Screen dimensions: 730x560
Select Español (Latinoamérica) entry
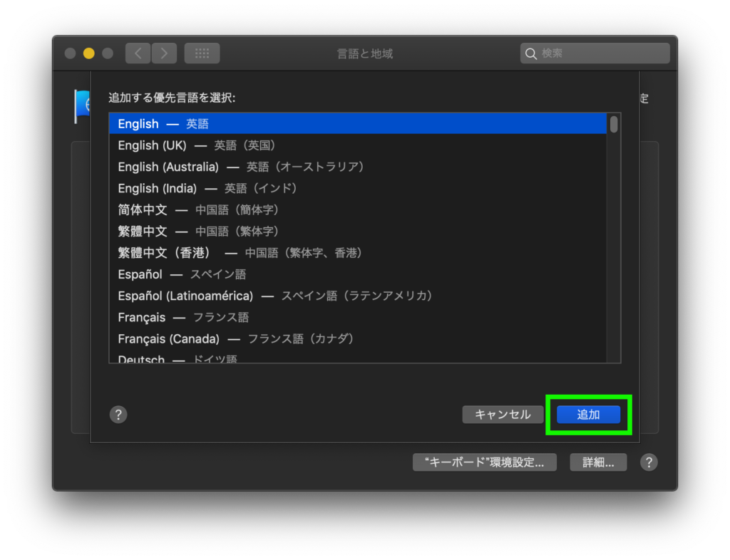(x=214, y=296)
